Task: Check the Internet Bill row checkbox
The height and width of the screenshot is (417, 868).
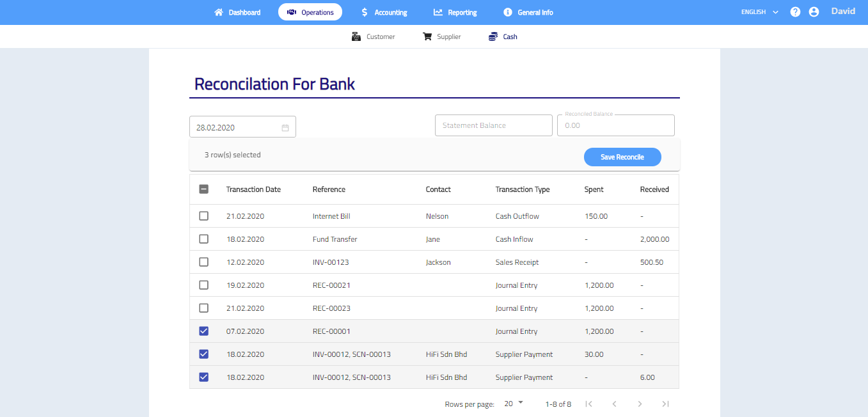Action: click(204, 216)
